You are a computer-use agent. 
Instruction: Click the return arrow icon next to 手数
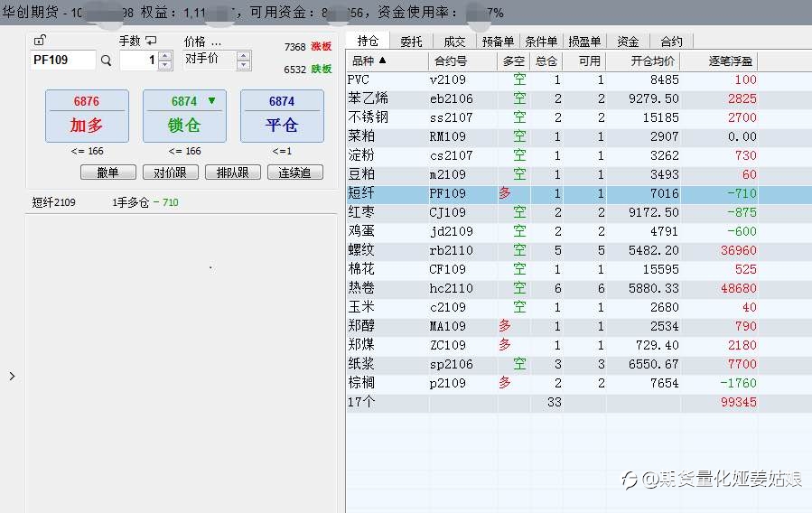click(151, 41)
